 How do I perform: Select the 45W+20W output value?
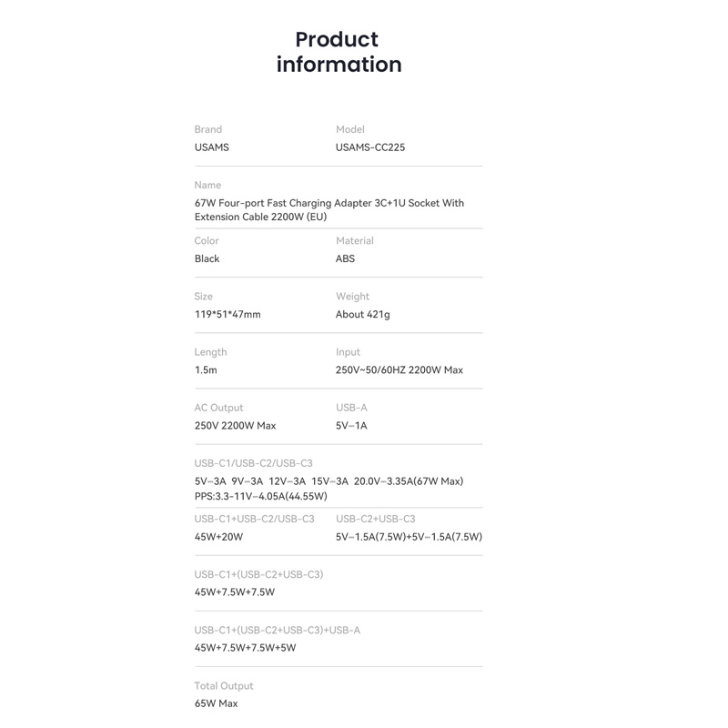(x=219, y=537)
